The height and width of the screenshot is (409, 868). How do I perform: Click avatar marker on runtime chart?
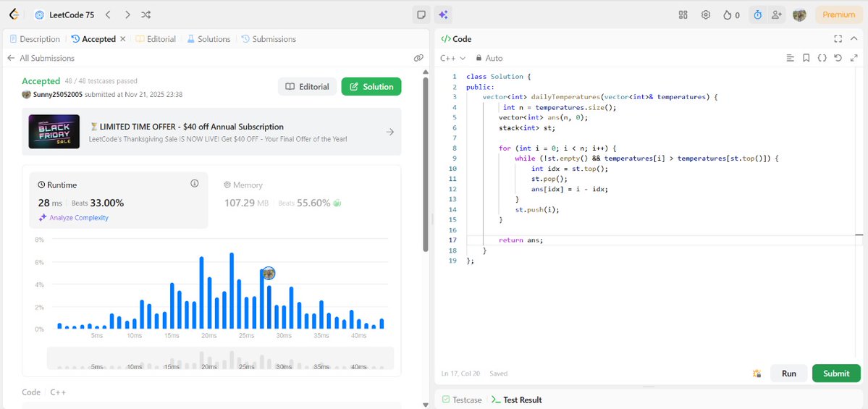pos(269,273)
